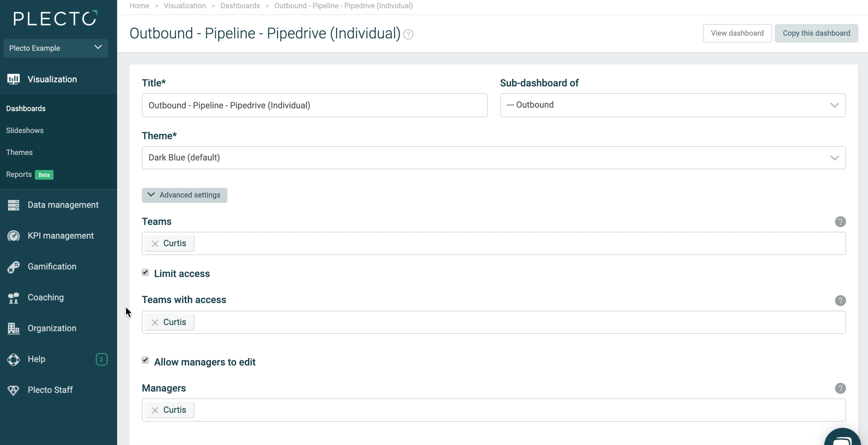The height and width of the screenshot is (445, 868).
Task: Open the Theme dropdown
Action: tap(494, 158)
